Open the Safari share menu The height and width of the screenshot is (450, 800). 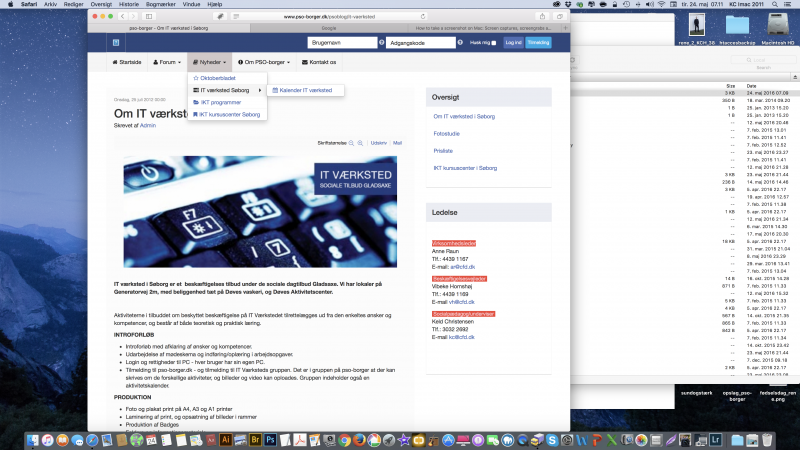(542, 16)
